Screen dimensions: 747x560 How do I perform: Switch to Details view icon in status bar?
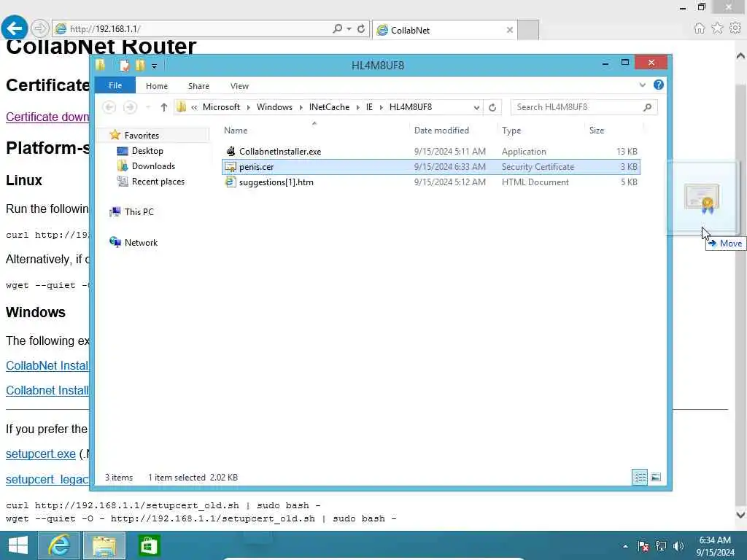pyautogui.click(x=640, y=477)
